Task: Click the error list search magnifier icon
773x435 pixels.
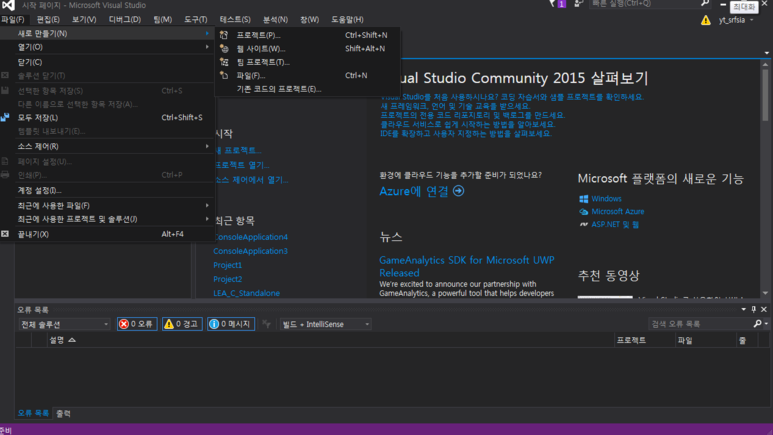Action: click(x=758, y=324)
